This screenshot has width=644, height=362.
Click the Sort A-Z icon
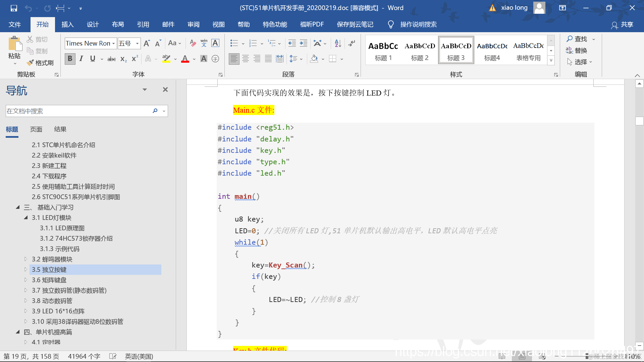point(338,43)
